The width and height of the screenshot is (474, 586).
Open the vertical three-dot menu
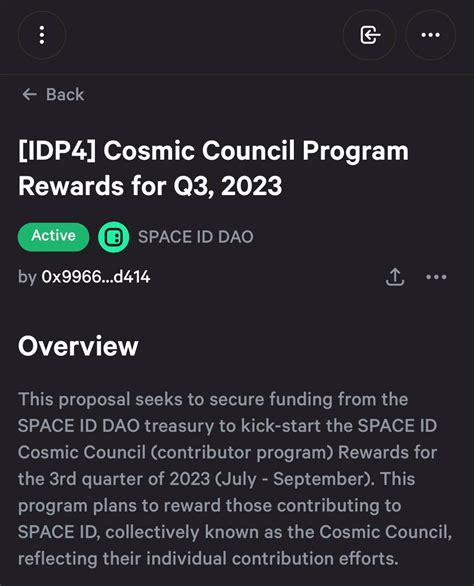(42, 35)
